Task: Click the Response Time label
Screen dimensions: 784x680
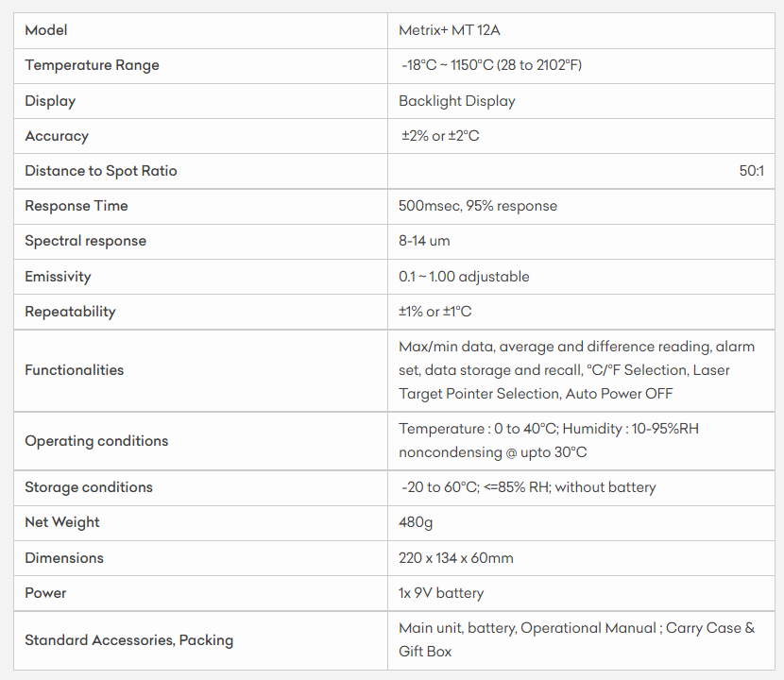Action: (77, 206)
